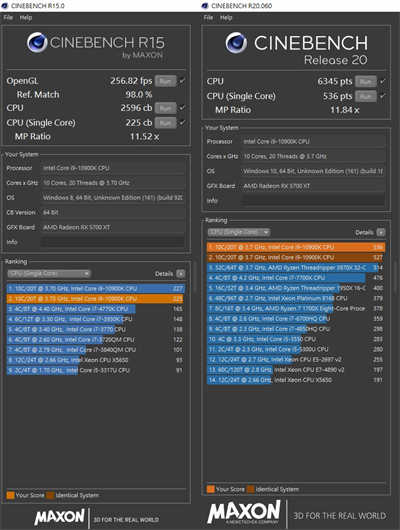Select rank 2 identical system row in R20
The image size is (400, 530).
tap(296, 258)
